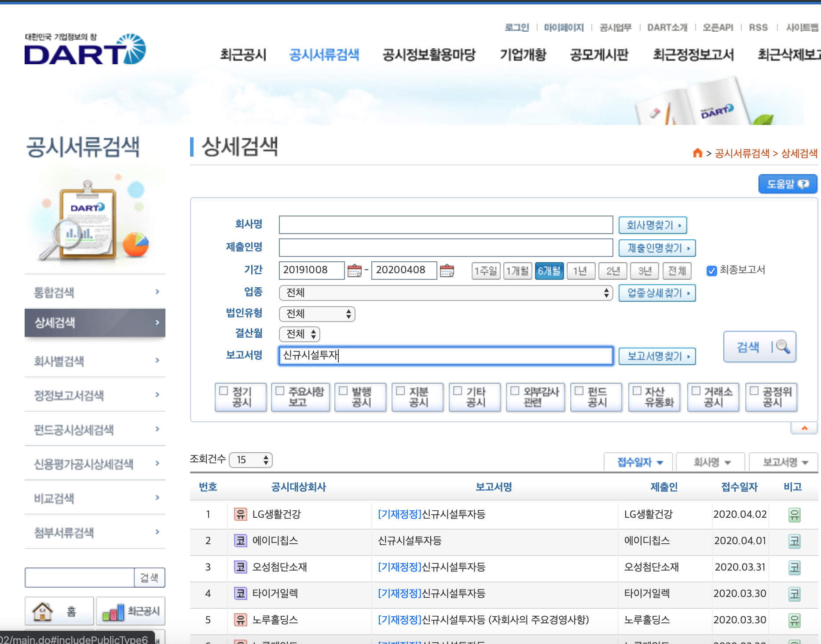821x644 pixels.
Task: Click the 코 badge beside 타이거일렉 company name
Action: point(240,593)
